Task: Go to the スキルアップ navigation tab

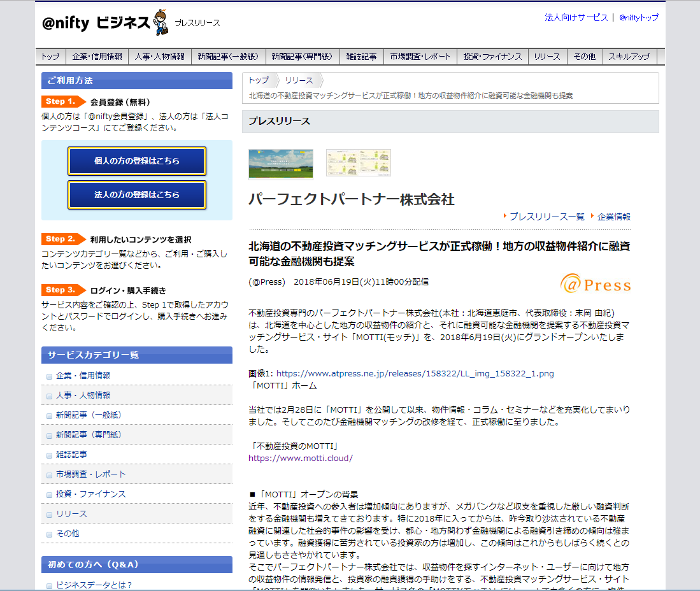Action: (629, 57)
